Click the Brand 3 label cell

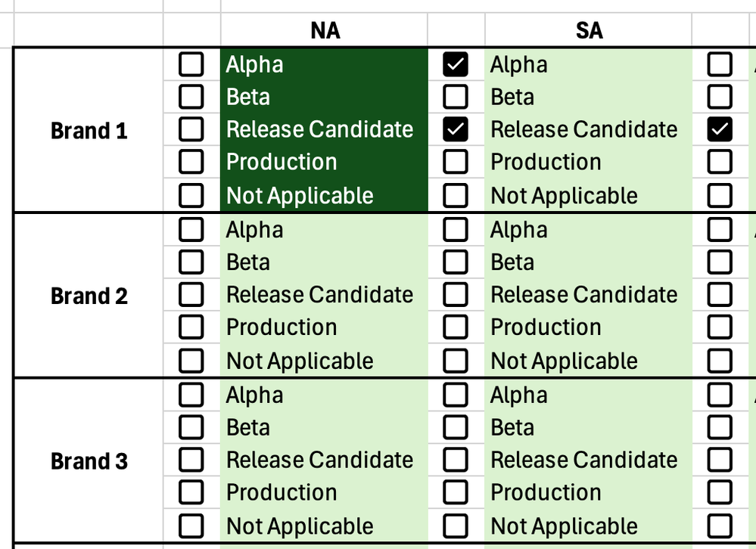point(89,461)
